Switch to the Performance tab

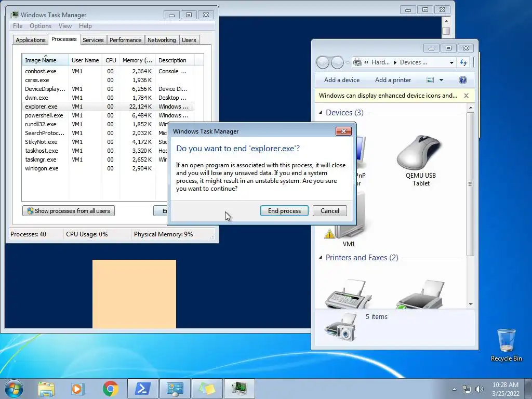[x=126, y=40]
